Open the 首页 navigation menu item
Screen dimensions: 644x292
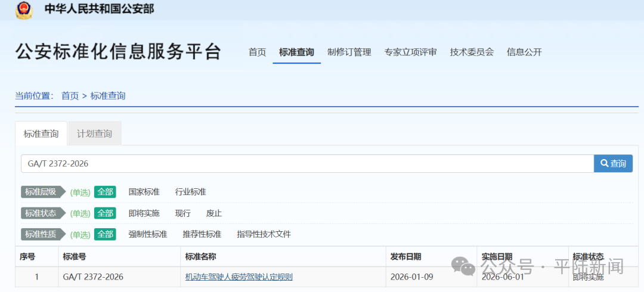(257, 52)
